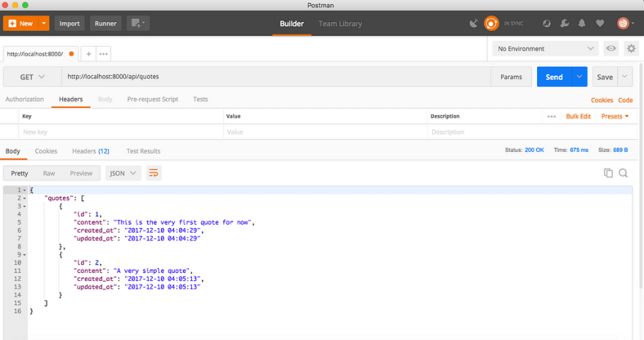Open the user avatar menu
644x340 pixels.
click(x=625, y=23)
